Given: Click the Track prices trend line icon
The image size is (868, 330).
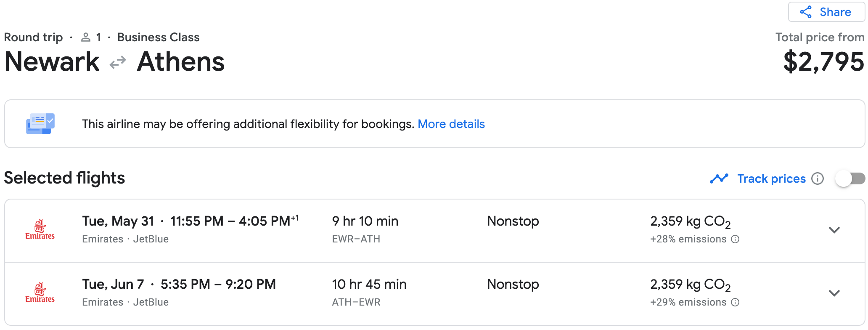Looking at the screenshot, I should click(719, 178).
